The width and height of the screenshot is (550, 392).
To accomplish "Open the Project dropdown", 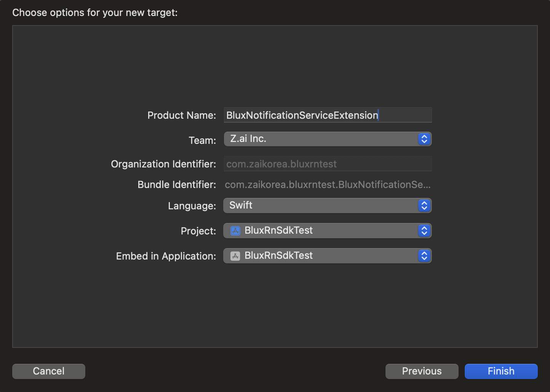I will coord(328,231).
